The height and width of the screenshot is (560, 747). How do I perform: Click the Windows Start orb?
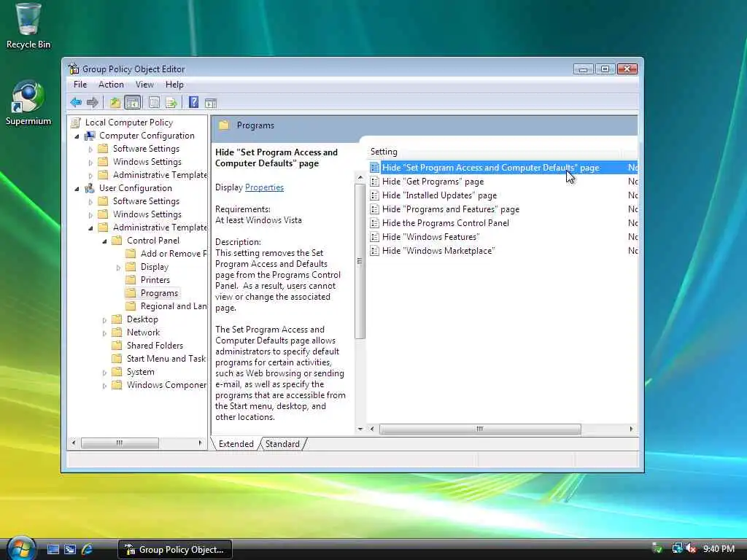tap(21, 548)
